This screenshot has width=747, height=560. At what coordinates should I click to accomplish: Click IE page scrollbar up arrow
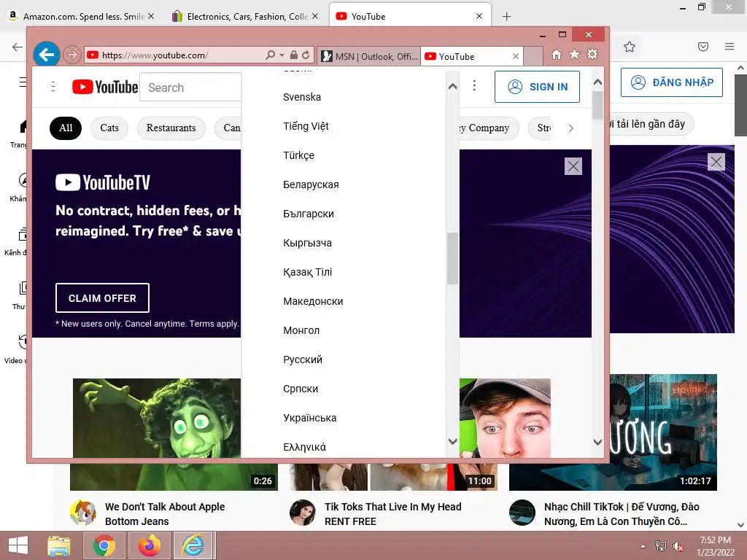coord(597,82)
